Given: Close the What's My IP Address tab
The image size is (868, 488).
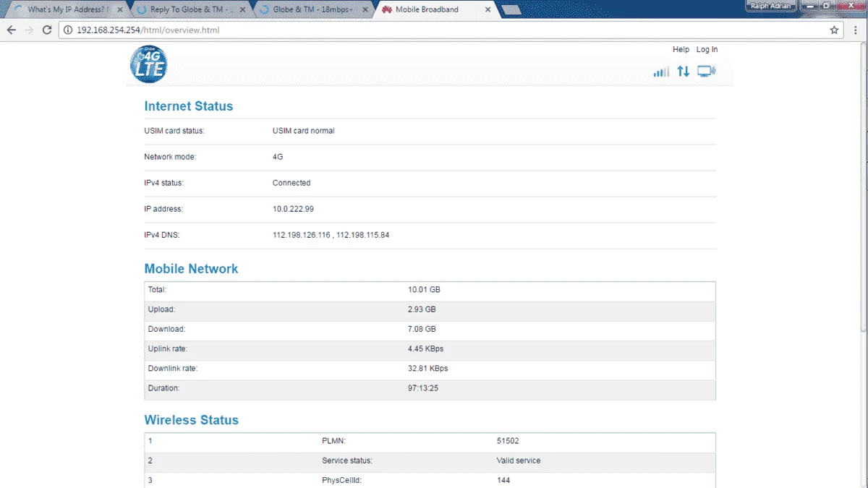Looking at the screenshot, I should coord(120,10).
